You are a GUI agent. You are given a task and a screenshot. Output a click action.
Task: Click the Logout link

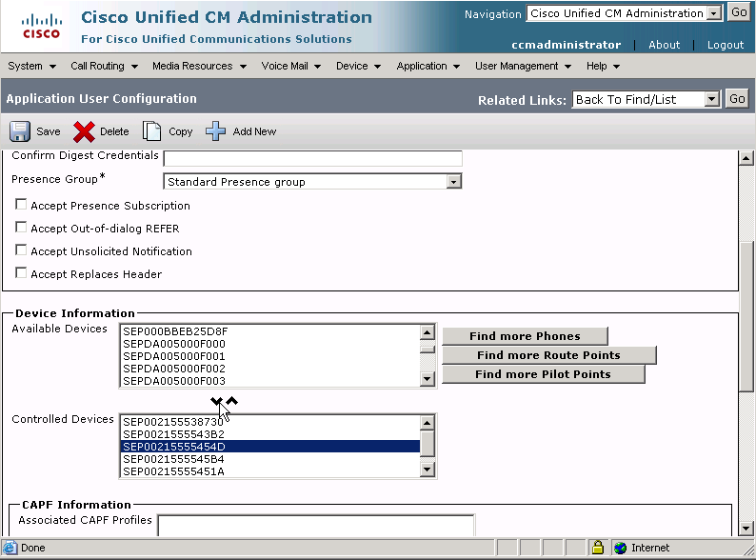tap(726, 45)
